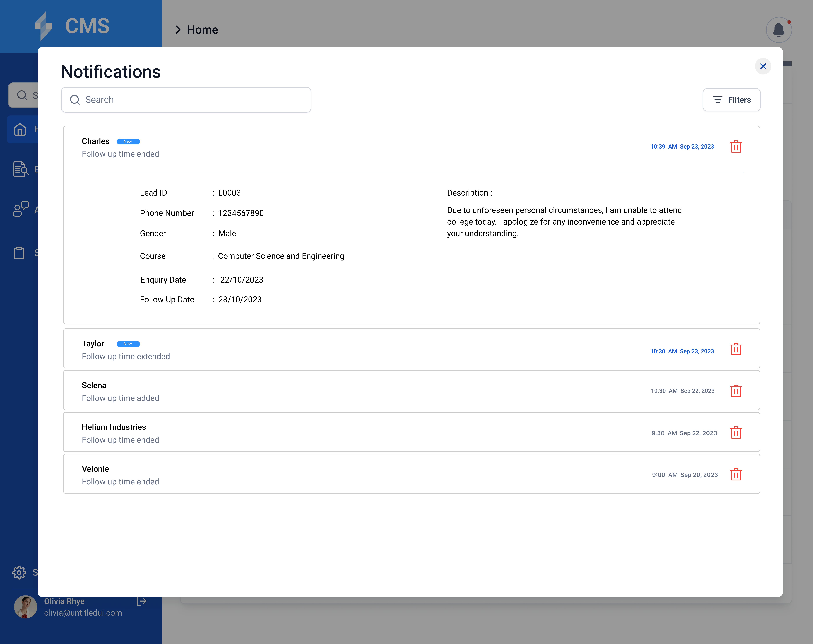Delete the Taylor notification

point(736,349)
